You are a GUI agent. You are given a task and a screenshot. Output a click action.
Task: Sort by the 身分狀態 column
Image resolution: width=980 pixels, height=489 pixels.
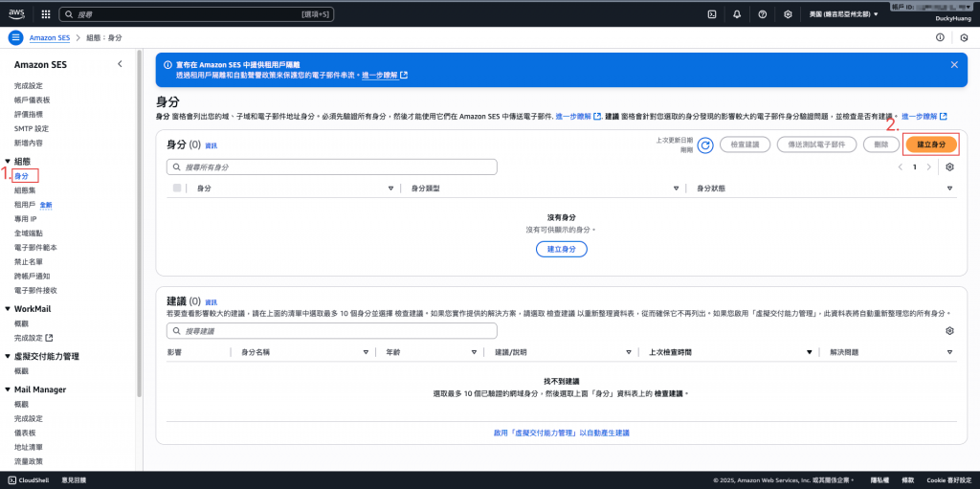(949, 189)
